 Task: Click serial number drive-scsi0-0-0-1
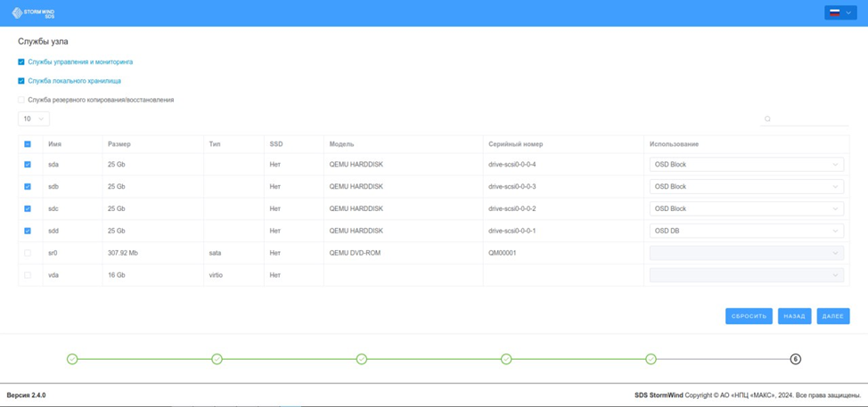(512, 231)
